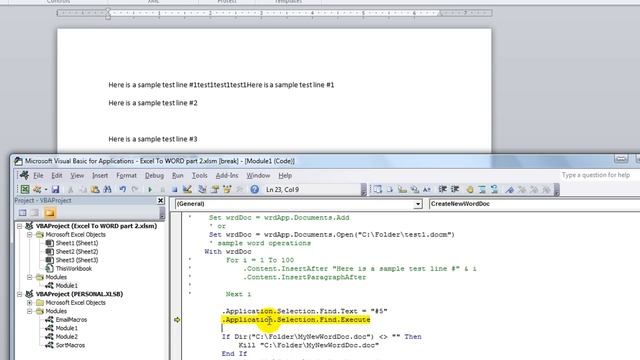Open the Format menu
Screen dimensions: 640x360
pyautogui.click(x=127, y=176)
